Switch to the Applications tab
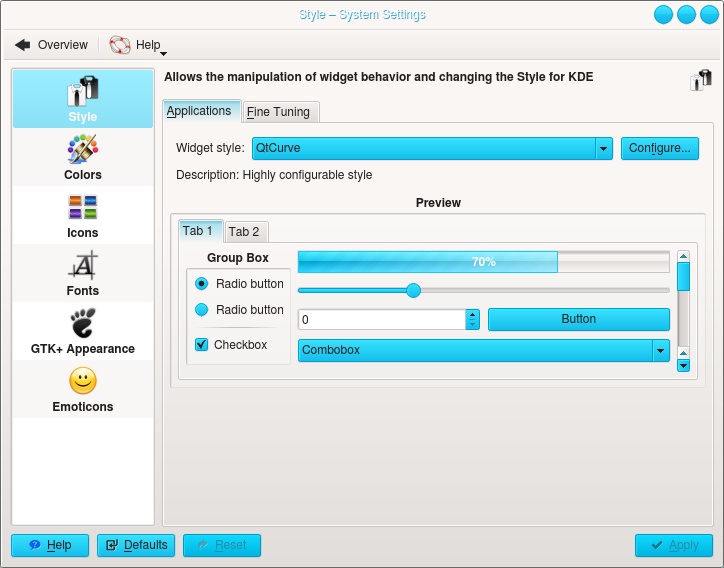The width and height of the screenshot is (724, 568). coord(202,111)
